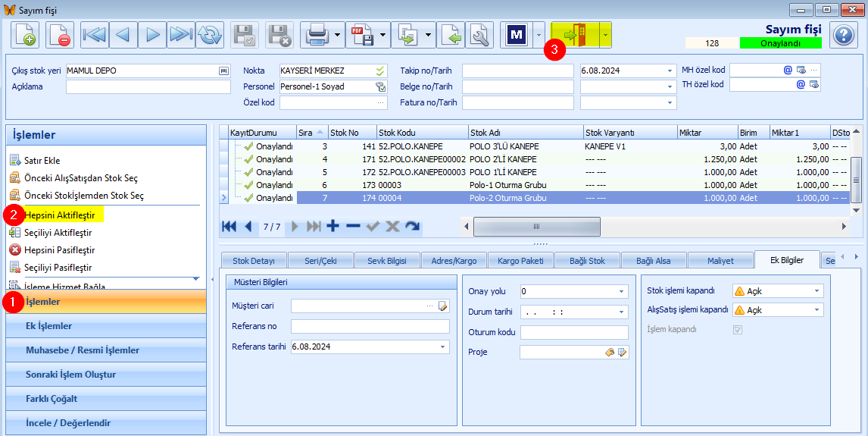Viewport: 868px width, 436px height.
Task: Click the Miktar column header
Action: 707,133
